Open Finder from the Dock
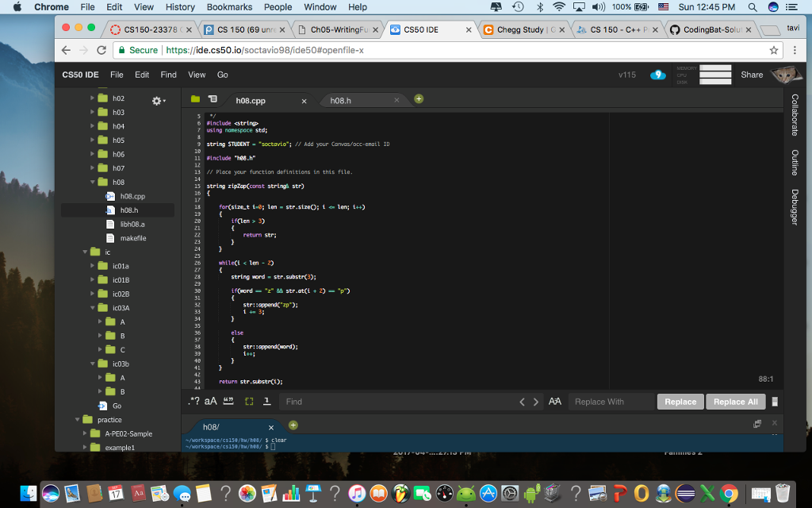This screenshot has height=508, width=812. 28,493
